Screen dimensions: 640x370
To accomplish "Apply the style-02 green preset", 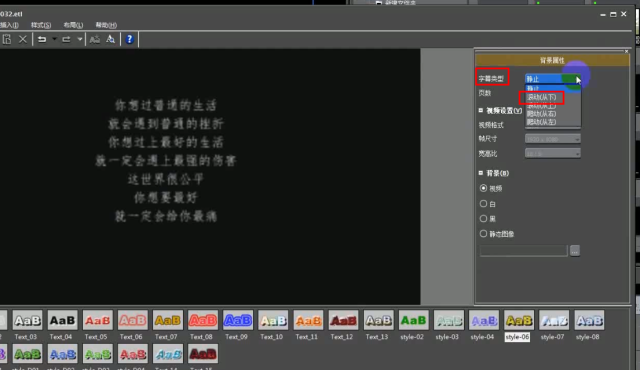I will tap(413, 321).
